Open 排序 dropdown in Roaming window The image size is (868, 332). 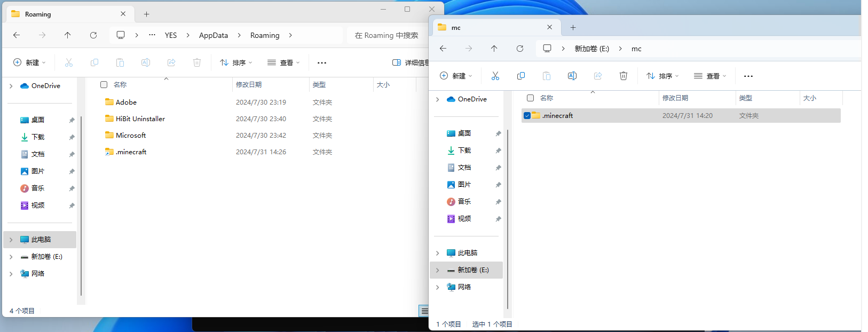pos(236,62)
